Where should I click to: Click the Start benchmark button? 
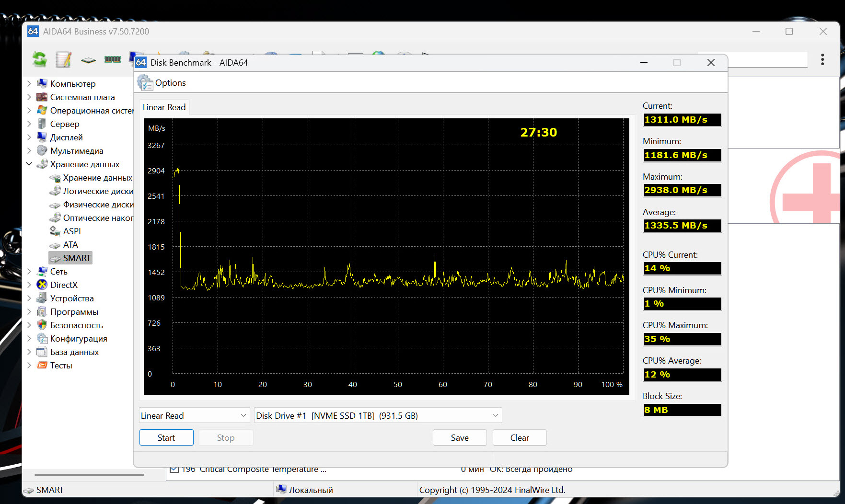click(x=166, y=437)
